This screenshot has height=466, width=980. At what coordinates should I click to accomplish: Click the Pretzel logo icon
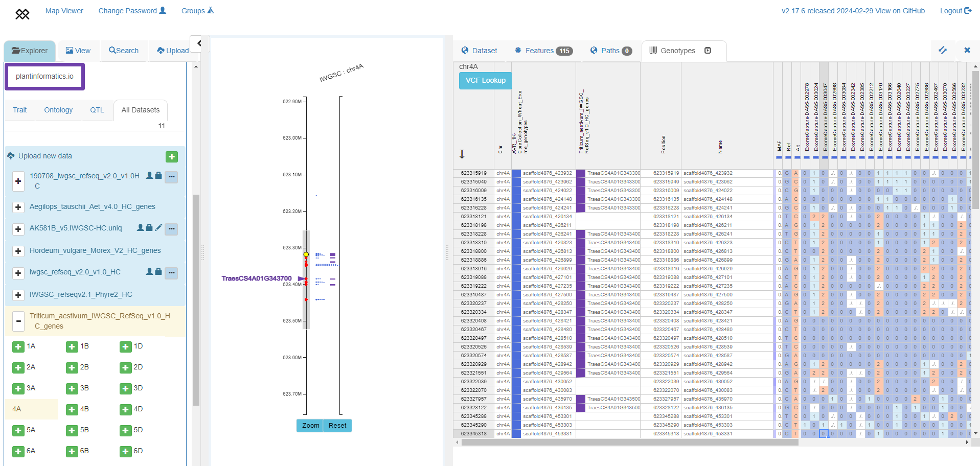pyautogui.click(x=22, y=14)
